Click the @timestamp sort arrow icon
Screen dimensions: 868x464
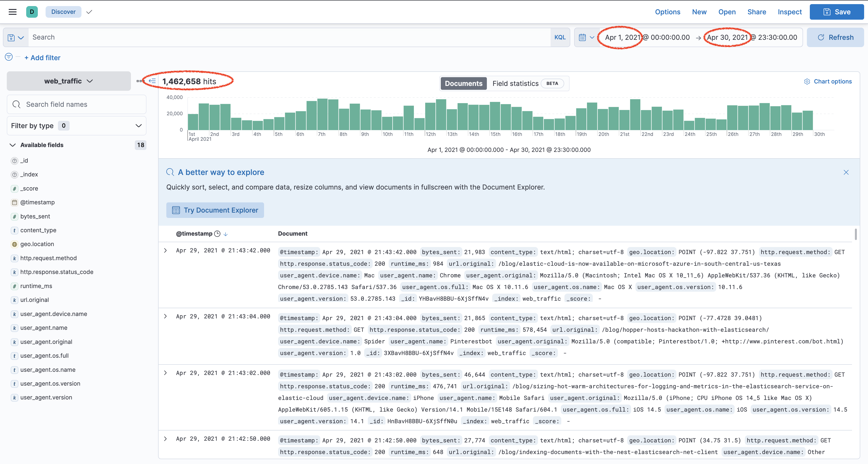pos(226,234)
